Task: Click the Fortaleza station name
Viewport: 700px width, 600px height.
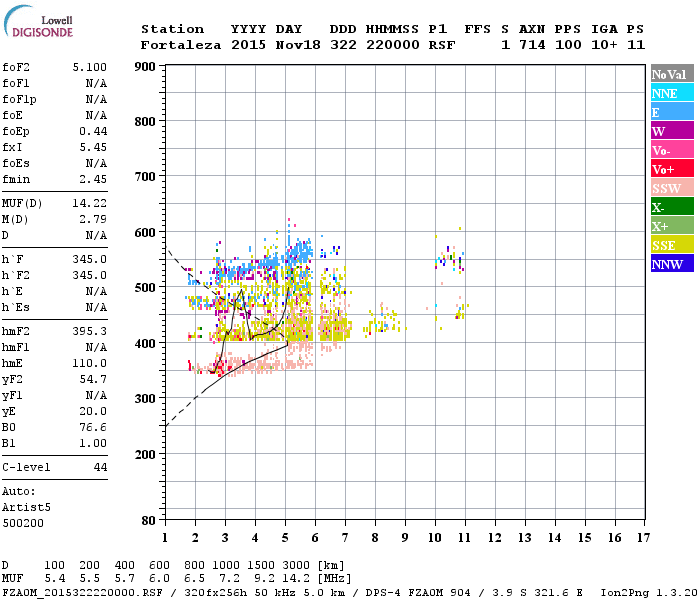Action: coord(181,45)
